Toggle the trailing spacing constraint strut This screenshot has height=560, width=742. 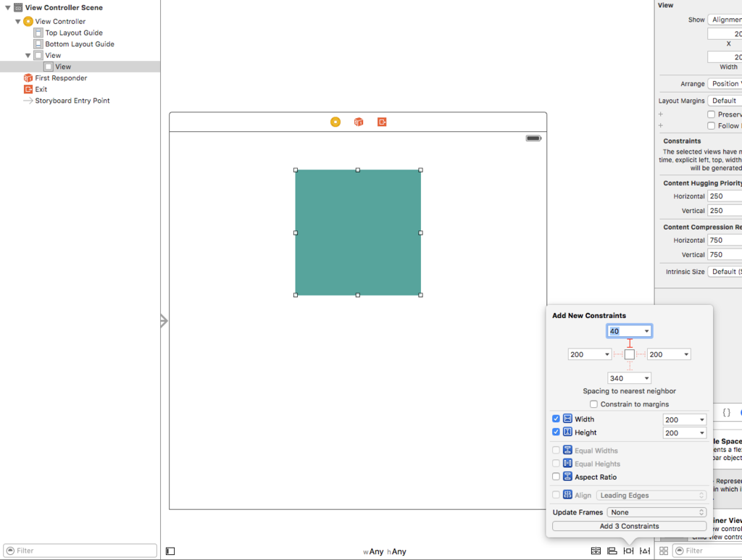pyautogui.click(x=641, y=354)
